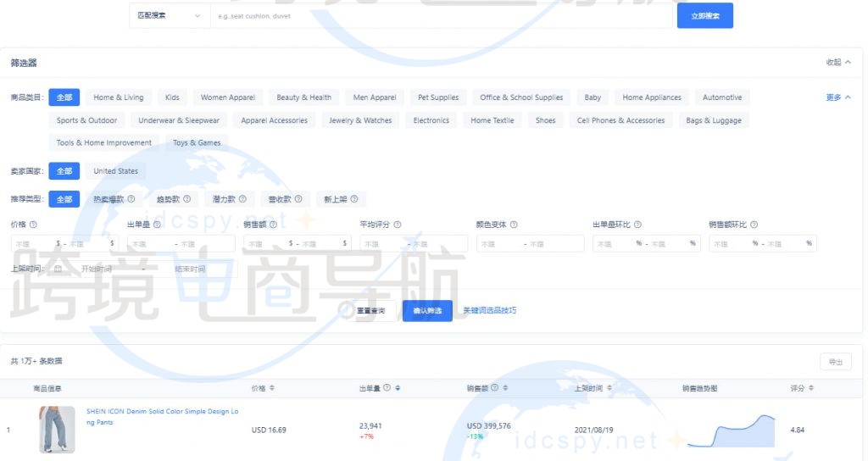Open help icon beside 热卖爆款 filter
The image size is (868, 461).
[131, 198]
